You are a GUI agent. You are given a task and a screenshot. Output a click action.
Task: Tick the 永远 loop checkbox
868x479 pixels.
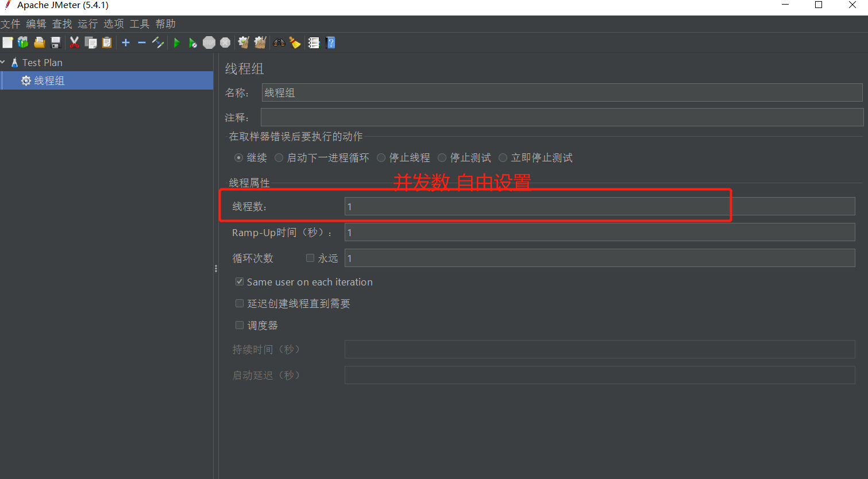(x=310, y=258)
